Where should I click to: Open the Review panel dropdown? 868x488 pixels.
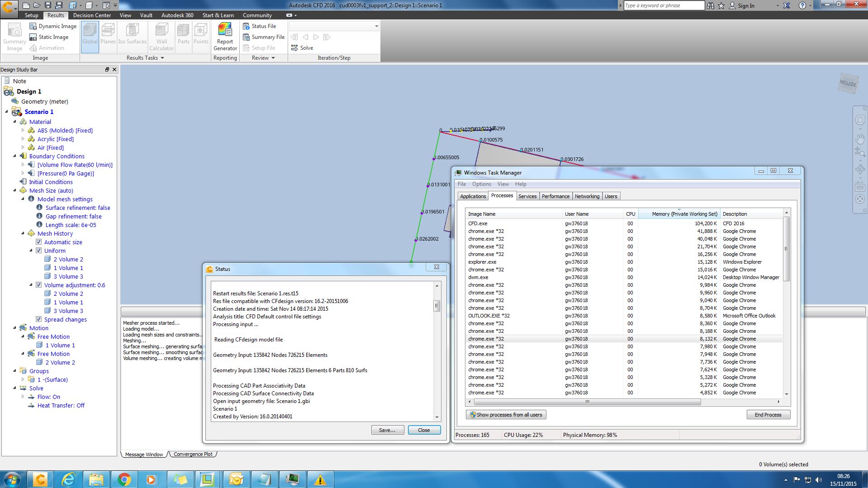tap(263, 58)
